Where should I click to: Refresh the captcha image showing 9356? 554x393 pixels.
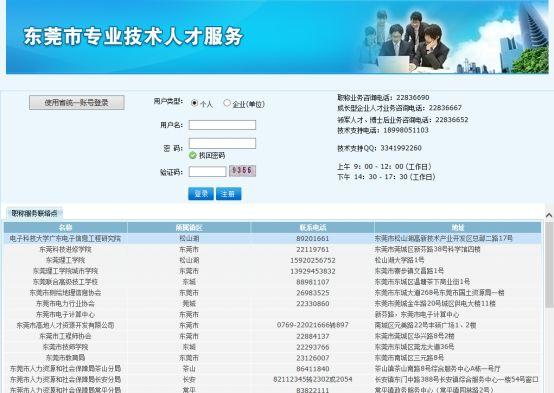click(242, 171)
